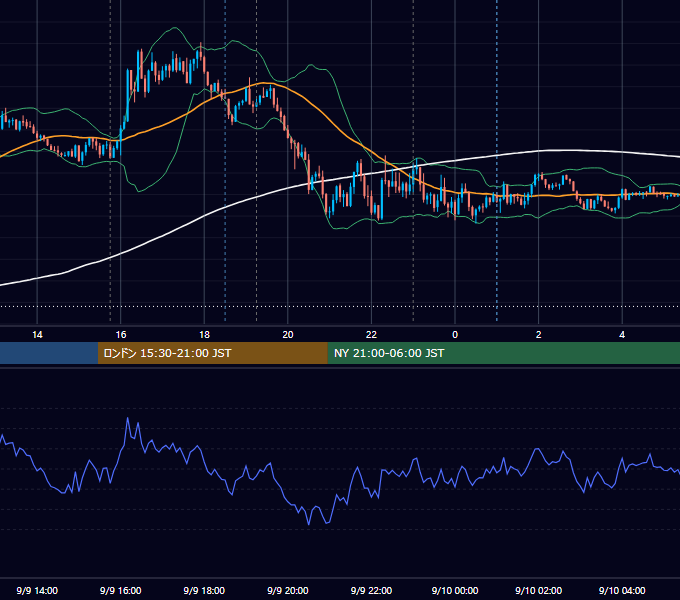Click the '9/10 04:00' indicator axis label
This screenshot has height=600, width=680.
point(622,590)
